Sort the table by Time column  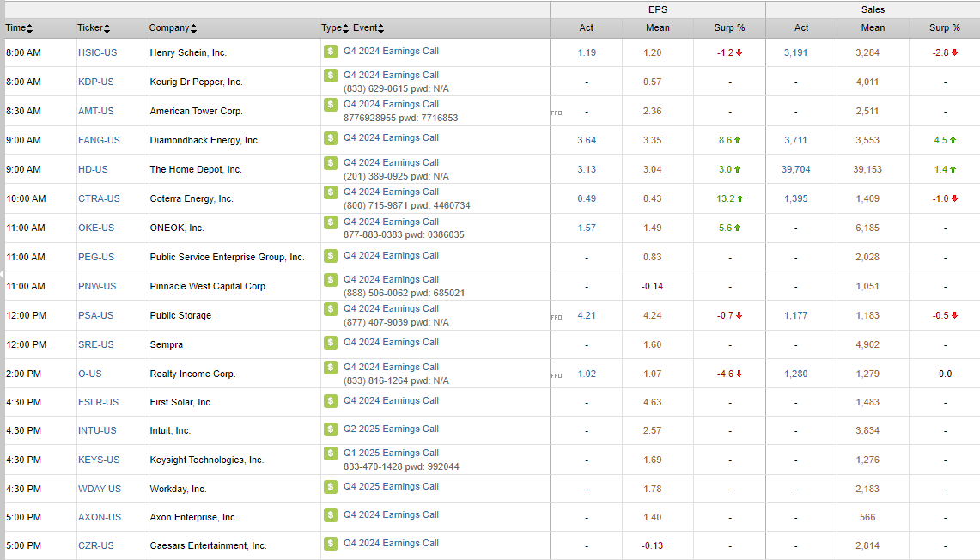[x=19, y=28]
